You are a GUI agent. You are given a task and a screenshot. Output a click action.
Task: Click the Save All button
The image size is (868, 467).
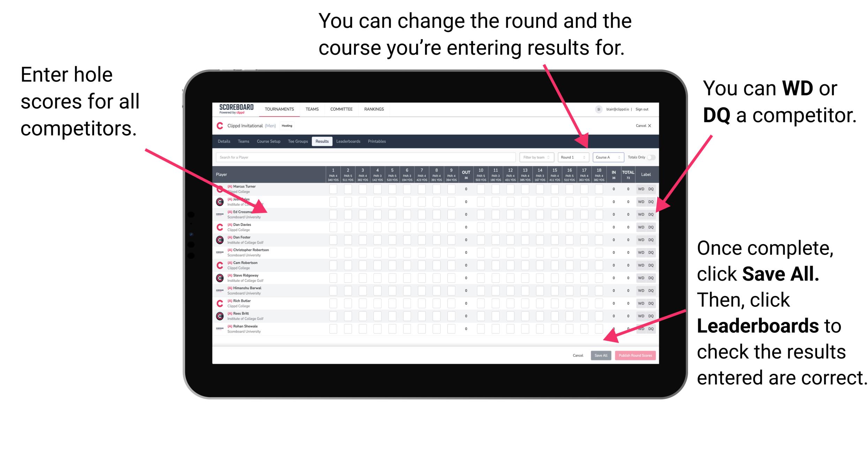601,355
